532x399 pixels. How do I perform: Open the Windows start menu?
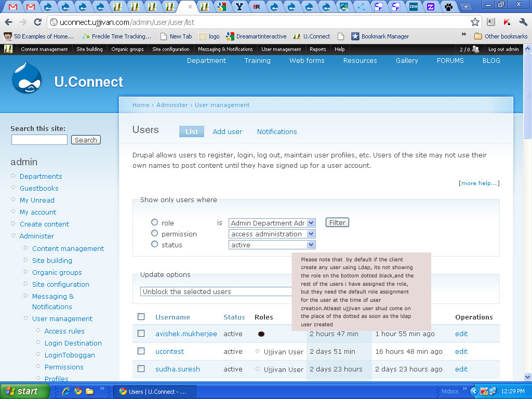pos(24,391)
